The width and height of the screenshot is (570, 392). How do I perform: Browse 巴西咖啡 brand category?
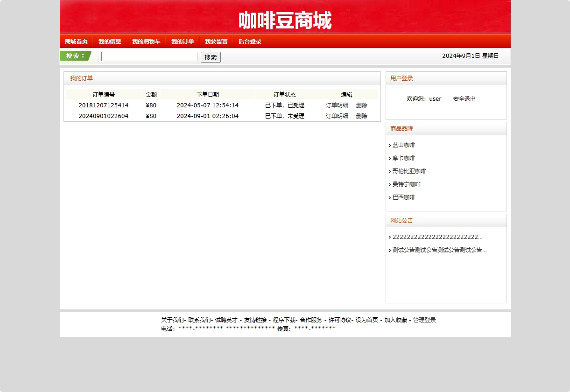pos(404,197)
